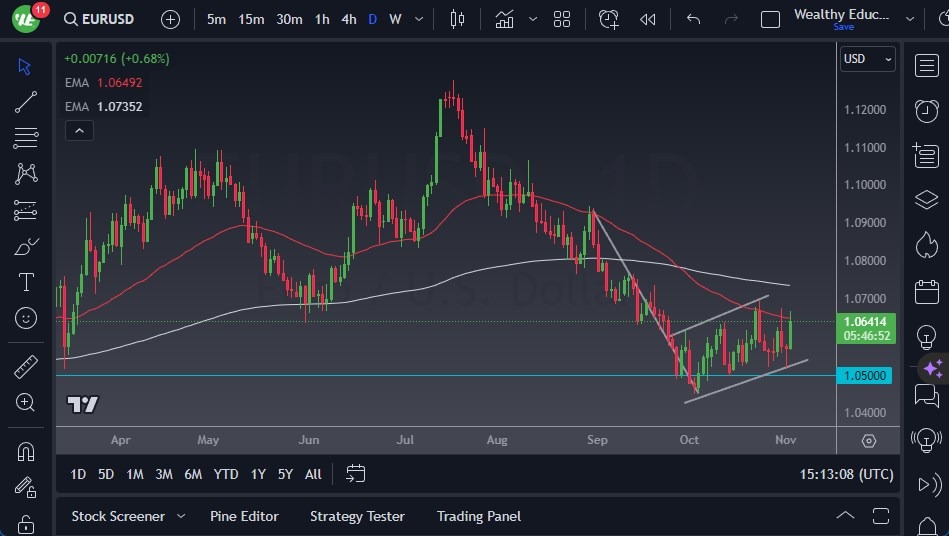Expand the timeframe interval dropdown arrow

[418, 19]
